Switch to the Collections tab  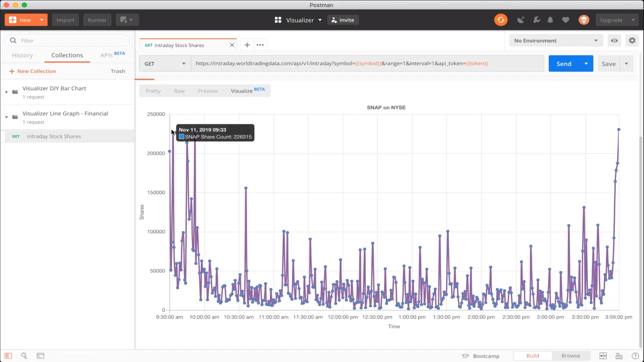pos(67,55)
